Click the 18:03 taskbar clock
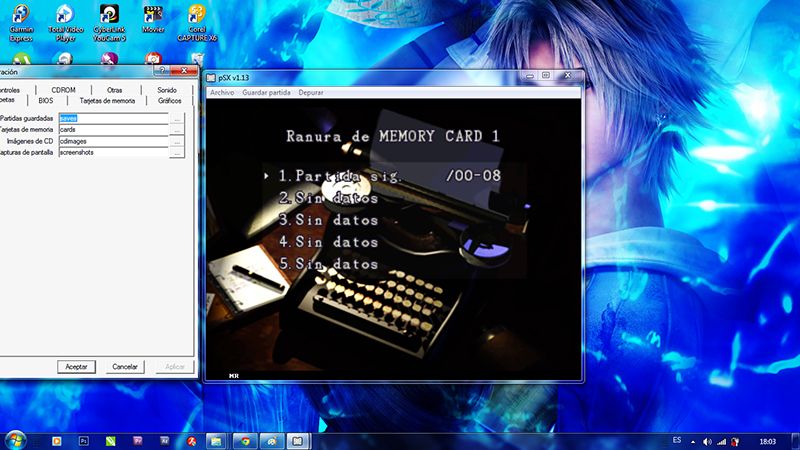This screenshot has height=450, width=800. [767, 441]
